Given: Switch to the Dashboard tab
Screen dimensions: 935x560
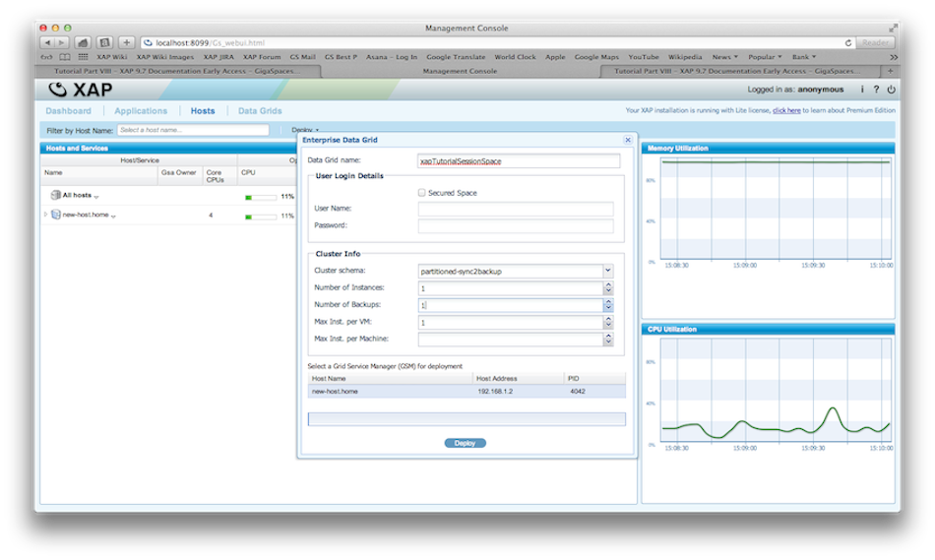Looking at the screenshot, I should 69,111.
